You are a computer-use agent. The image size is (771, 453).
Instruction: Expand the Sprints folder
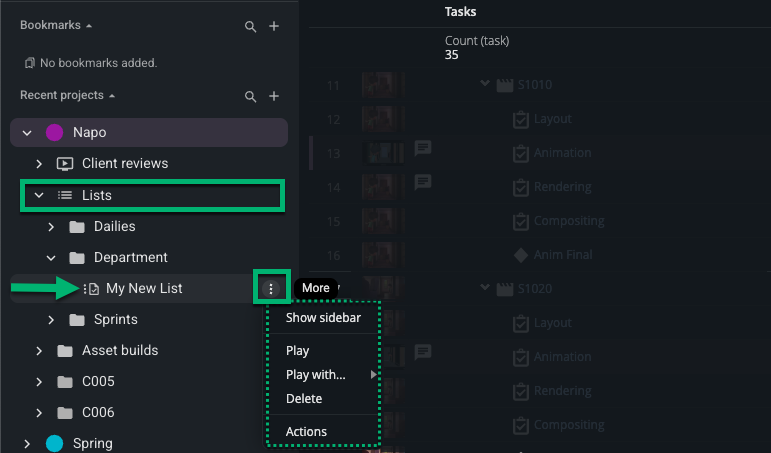click(x=51, y=320)
